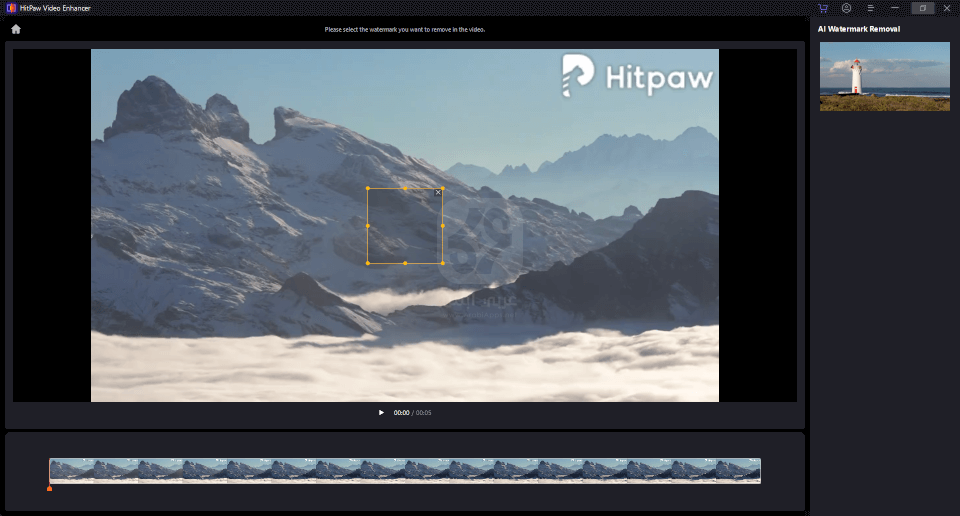Click the bottom-middle handle of selection box
This screenshot has width=960, height=516.
click(x=405, y=263)
